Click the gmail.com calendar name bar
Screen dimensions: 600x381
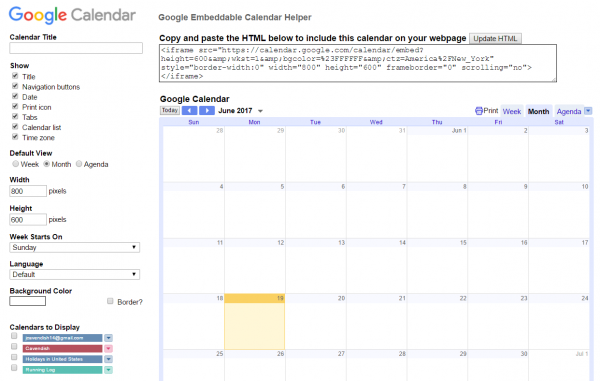tap(62, 338)
